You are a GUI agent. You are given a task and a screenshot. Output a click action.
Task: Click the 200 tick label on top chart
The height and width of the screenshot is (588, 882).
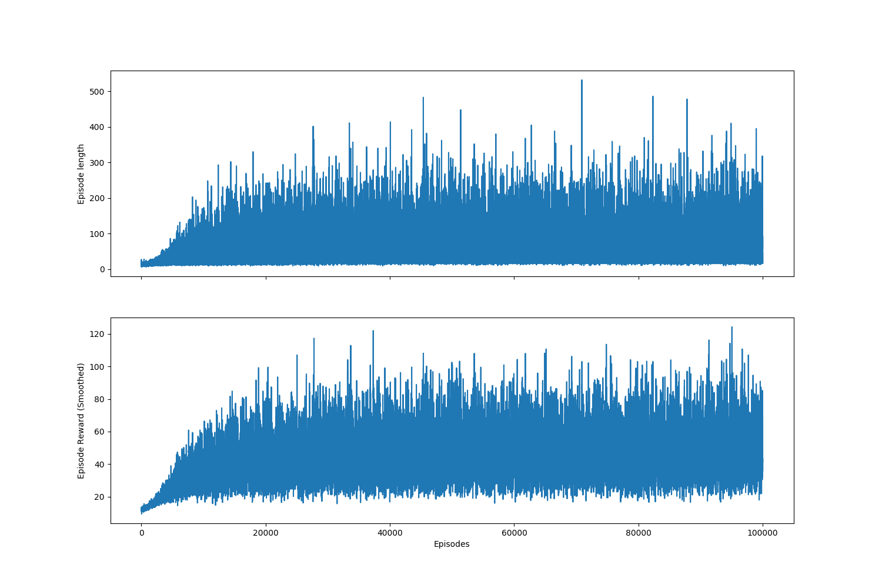tap(98, 198)
